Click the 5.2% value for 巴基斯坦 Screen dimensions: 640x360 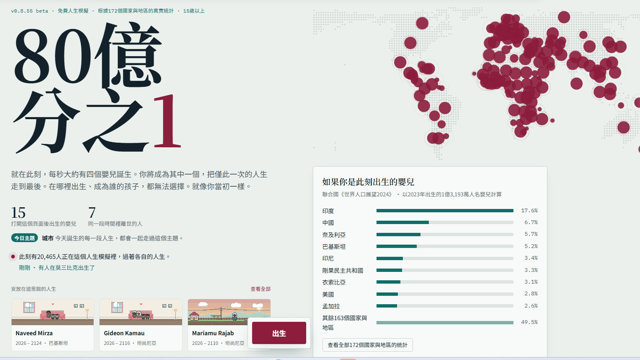tap(531, 246)
